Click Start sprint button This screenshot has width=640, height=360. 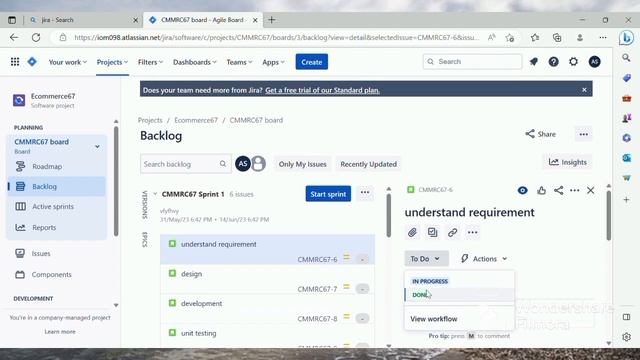pyautogui.click(x=328, y=194)
